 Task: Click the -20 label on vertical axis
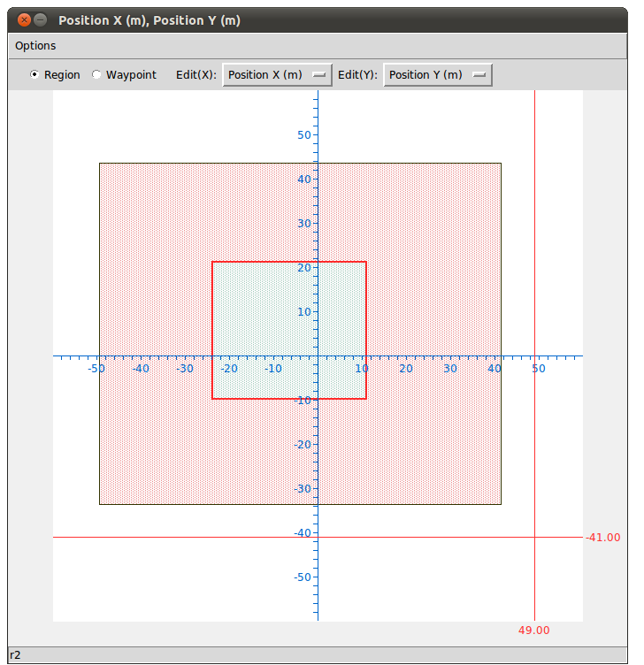click(303, 445)
